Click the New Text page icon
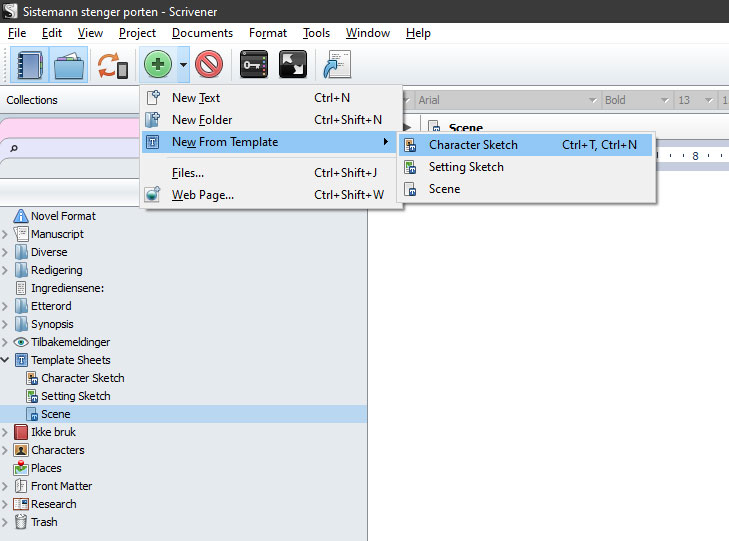 (153, 98)
